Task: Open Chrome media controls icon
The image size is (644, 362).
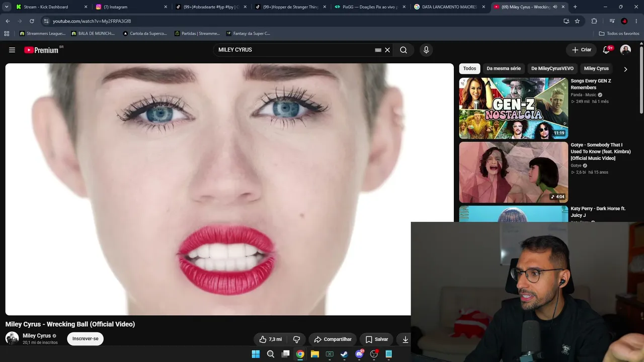Action: 612,21
